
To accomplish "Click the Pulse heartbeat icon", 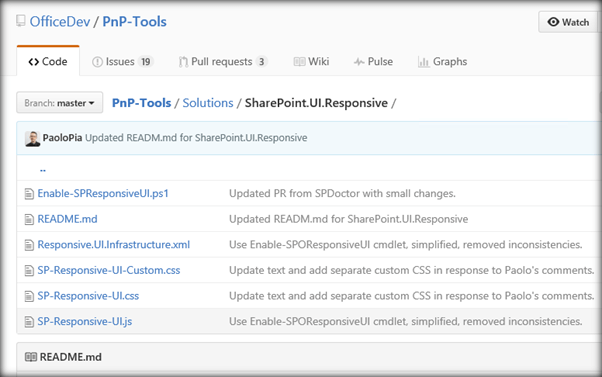I will [359, 62].
